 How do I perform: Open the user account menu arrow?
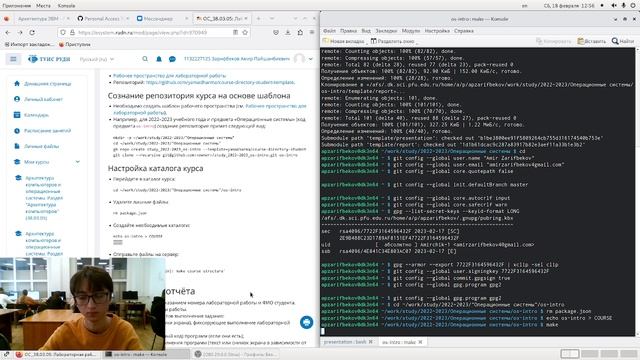pos(311,59)
